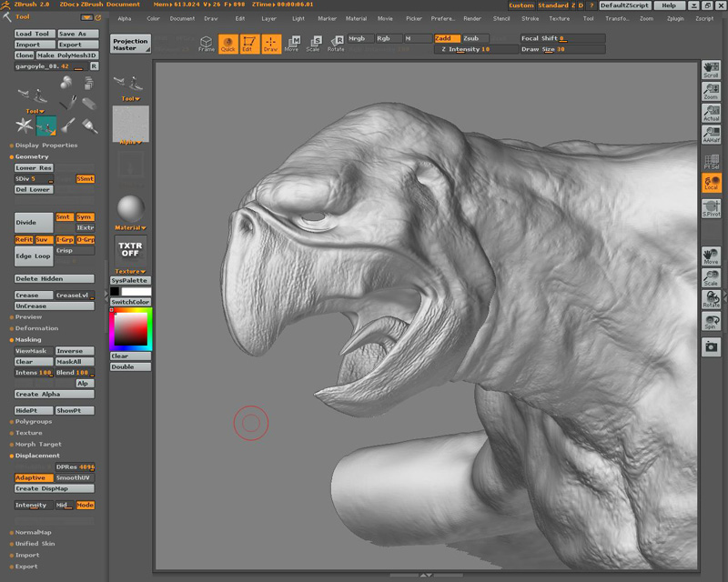Click the Divide button
728x582 pixels.
[34, 222]
